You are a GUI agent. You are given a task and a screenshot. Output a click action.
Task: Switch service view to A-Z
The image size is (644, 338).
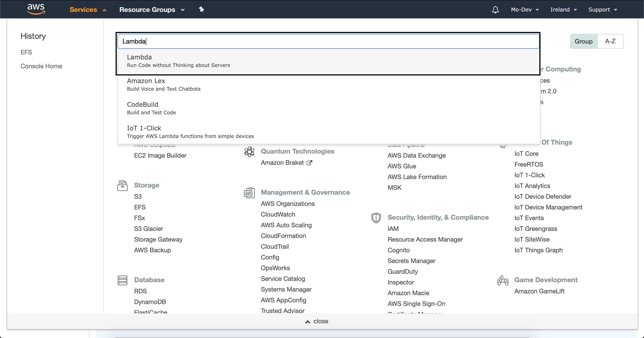[610, 41]
